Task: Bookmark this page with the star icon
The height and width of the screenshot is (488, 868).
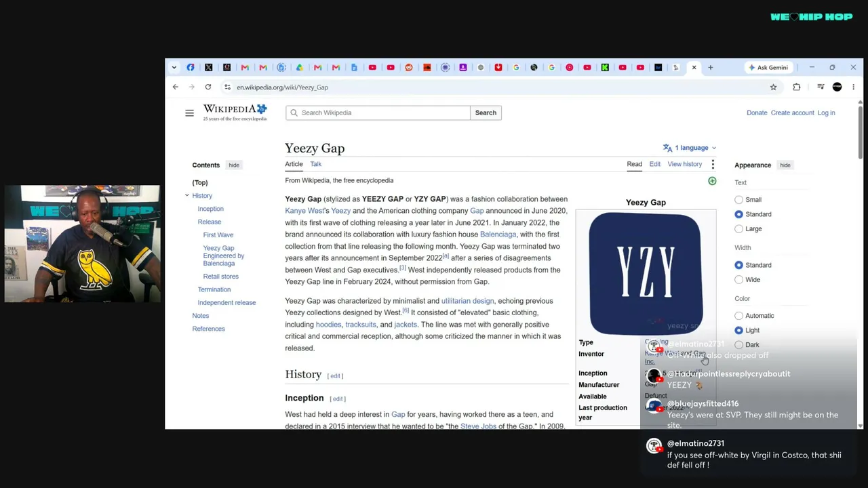Action: [773, 87]
